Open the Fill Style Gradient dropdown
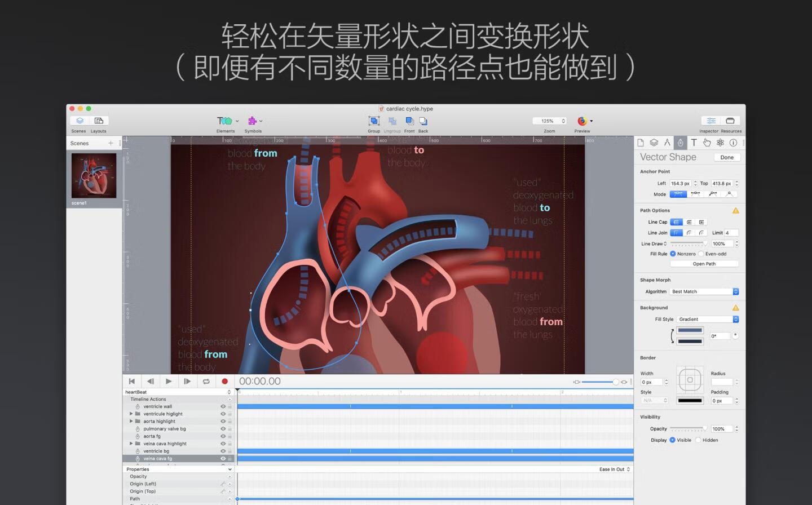Image resolution: width=812 pixels, height=505 pixels. coord(707,320)
